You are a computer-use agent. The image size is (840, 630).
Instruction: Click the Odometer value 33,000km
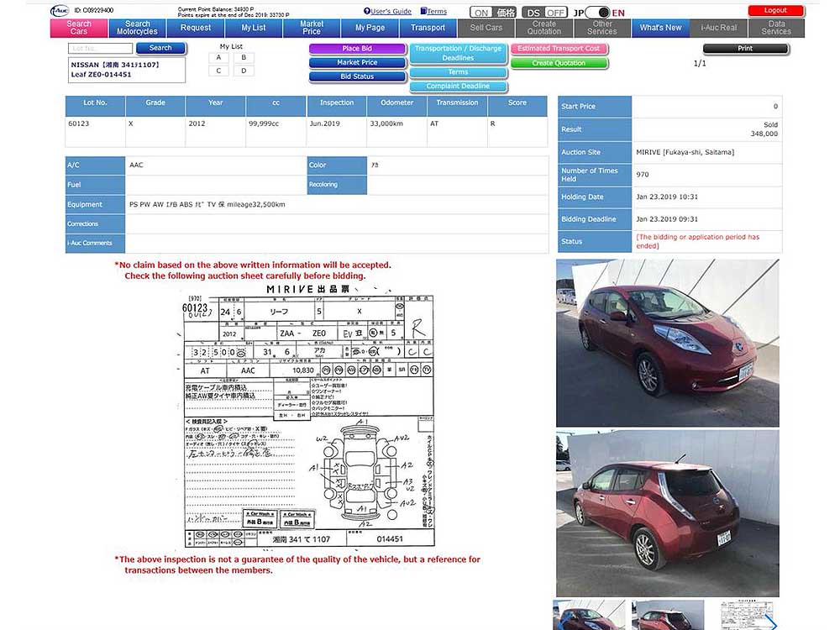(x=386, y=123)
